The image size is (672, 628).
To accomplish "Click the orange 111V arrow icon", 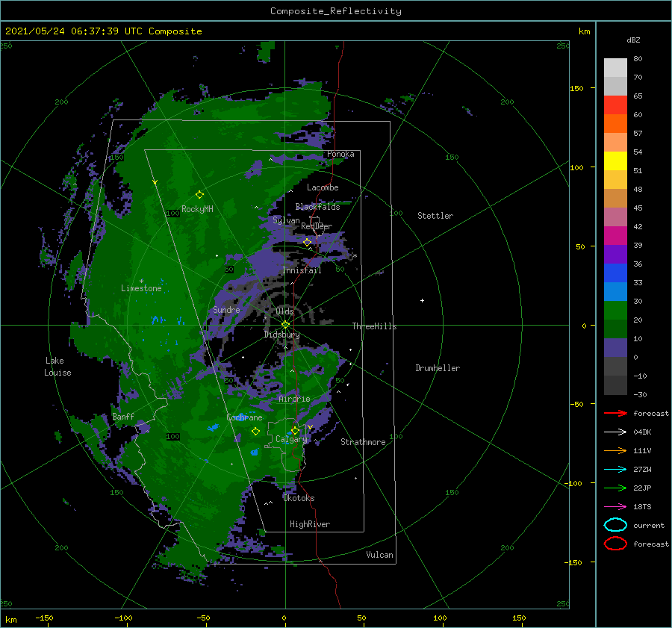I will pos(615,450).
